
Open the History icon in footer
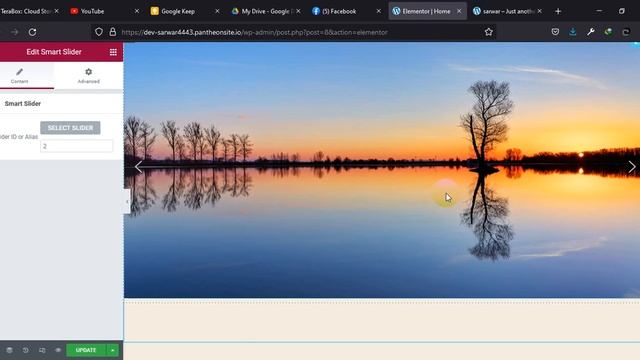tap(25, 350)
